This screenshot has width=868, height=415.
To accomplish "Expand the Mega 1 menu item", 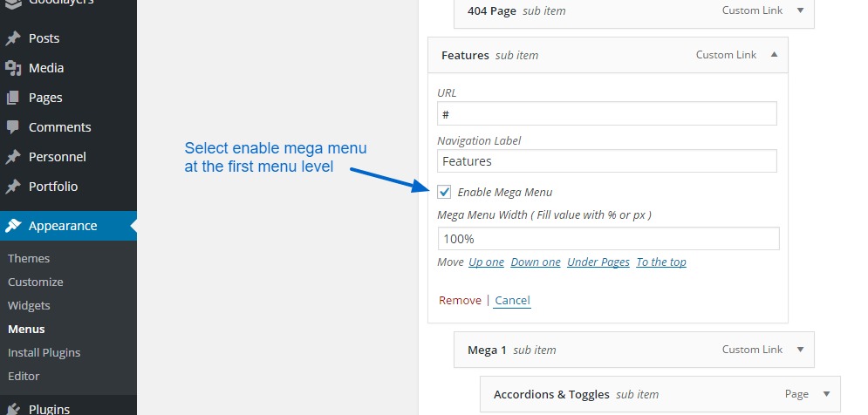I will 800,350.
